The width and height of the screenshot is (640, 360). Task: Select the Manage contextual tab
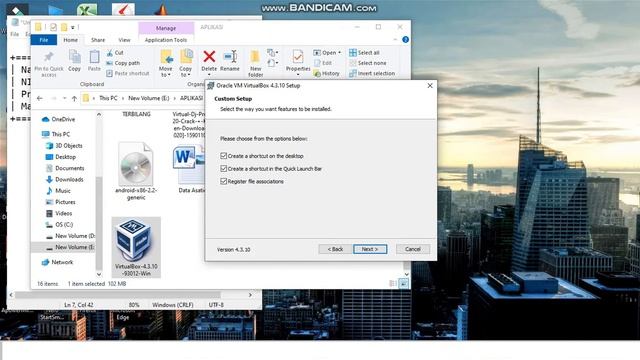click(x=166, y=28)
